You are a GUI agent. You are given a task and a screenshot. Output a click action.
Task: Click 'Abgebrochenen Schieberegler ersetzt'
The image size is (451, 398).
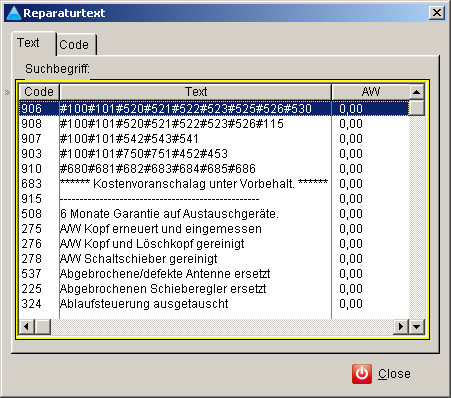pyautogui.click(x=163, y=289)
